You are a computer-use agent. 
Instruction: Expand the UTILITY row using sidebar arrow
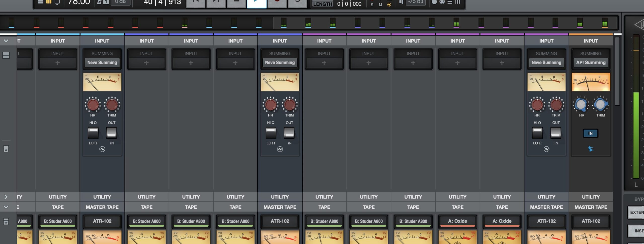(6, 197)
